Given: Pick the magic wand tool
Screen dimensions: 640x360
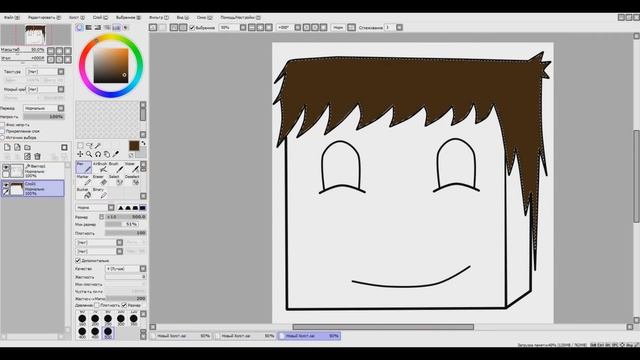Looking at the screenshot, I should tap(98, 145).
